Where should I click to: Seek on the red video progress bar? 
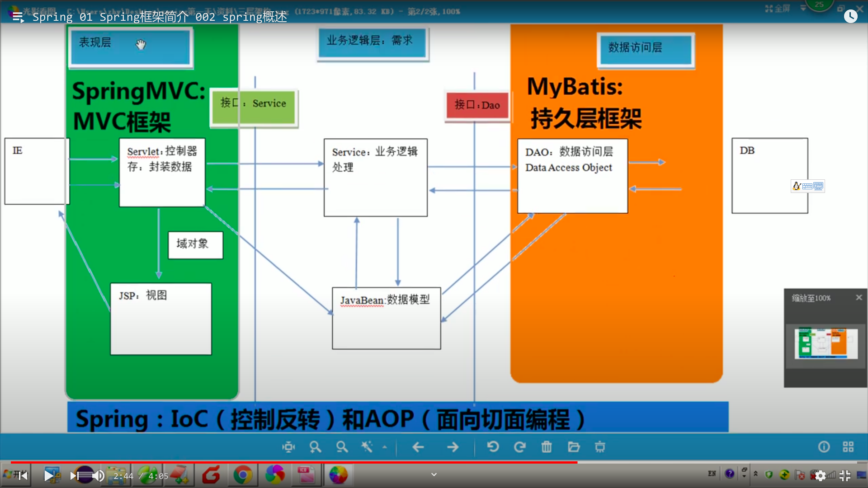point(294,462)
